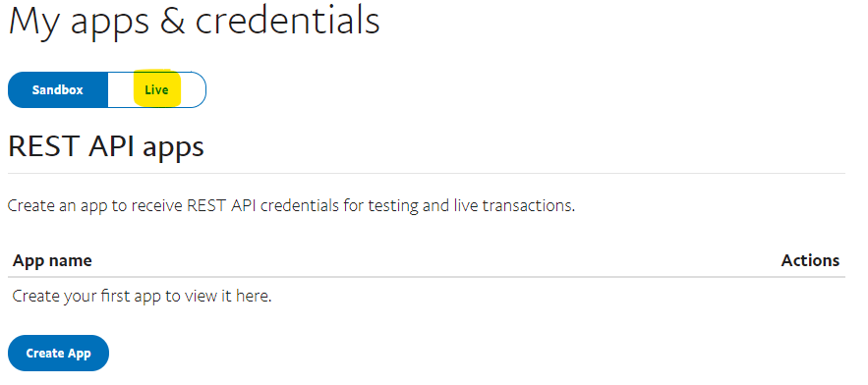The height and width of the screenshot is (385, 868).
Task: Click the REST API apps heading
Action: pyautogui.click(x=106, y=146)
